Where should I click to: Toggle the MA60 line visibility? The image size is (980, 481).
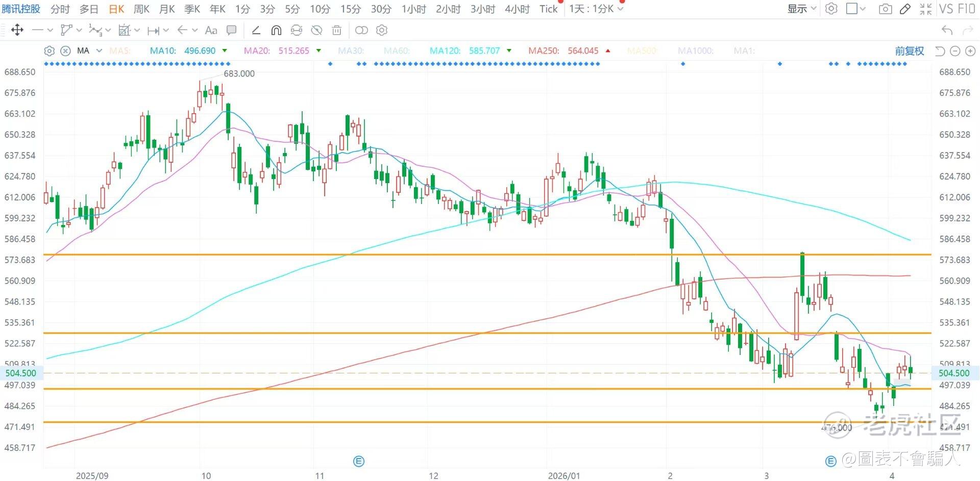click(x=397, y=51)
